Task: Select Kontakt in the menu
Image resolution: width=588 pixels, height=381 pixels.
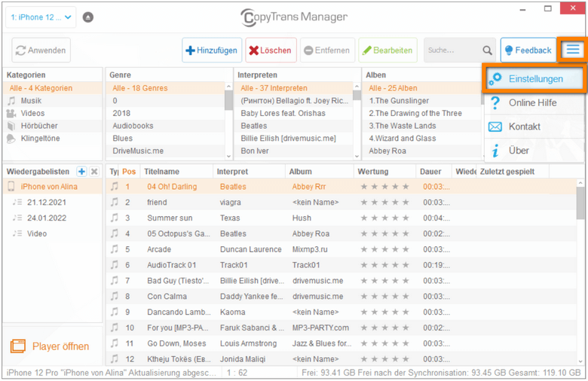Action: click(x=534, y=126)
